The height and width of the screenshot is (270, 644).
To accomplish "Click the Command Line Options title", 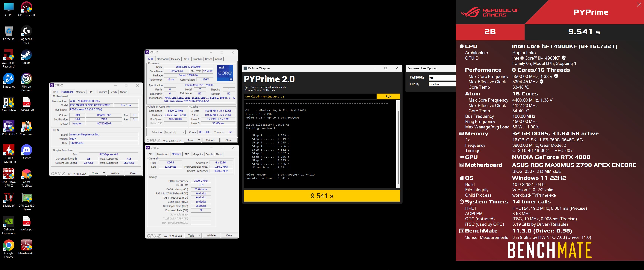I will pyautogui.click(x=422, y=68).
